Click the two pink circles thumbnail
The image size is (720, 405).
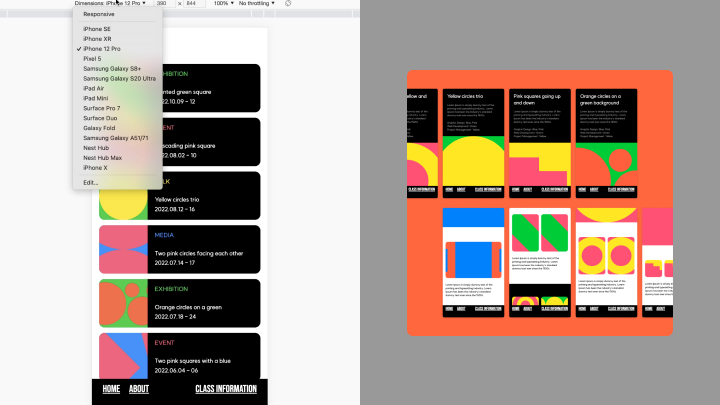[x=123, y=249]
